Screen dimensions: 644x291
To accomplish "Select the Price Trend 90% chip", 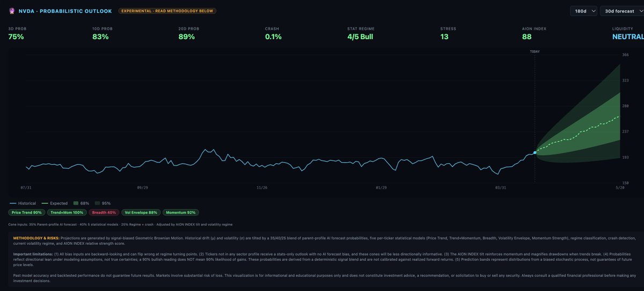I will pos(26,213).
